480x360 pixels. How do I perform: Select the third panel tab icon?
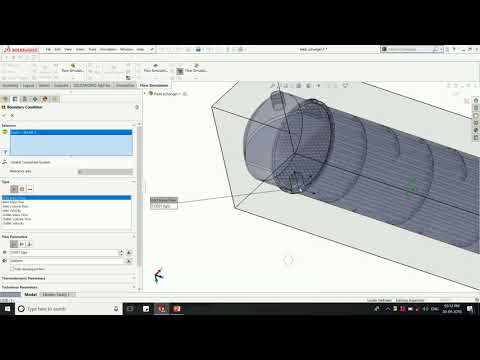25,99
